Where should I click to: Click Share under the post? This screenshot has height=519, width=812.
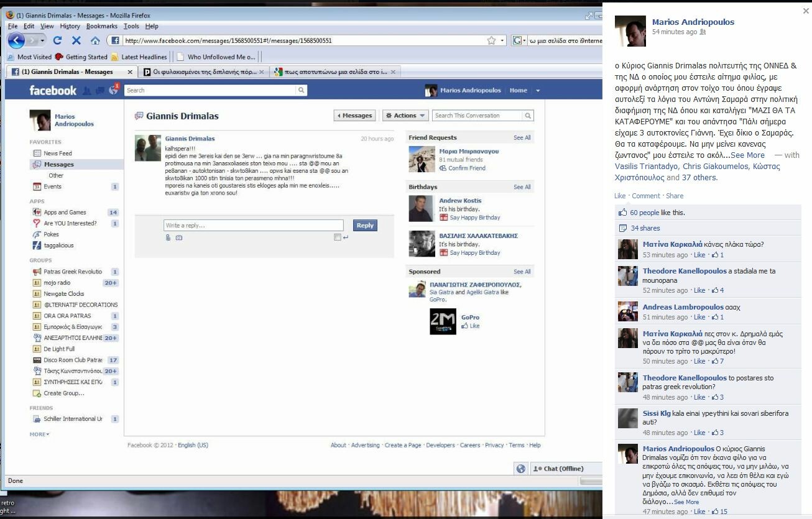coord(675,196)
